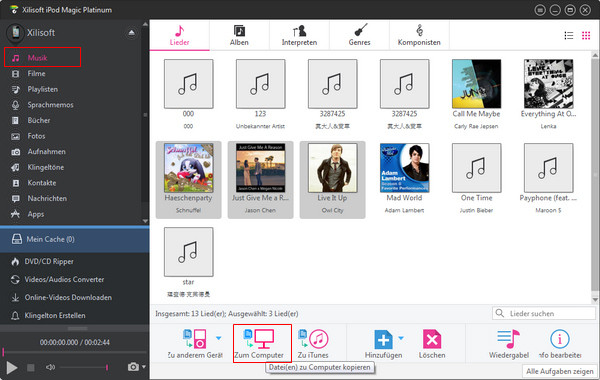Click the Hinzufügen add button

coord(383,344)
